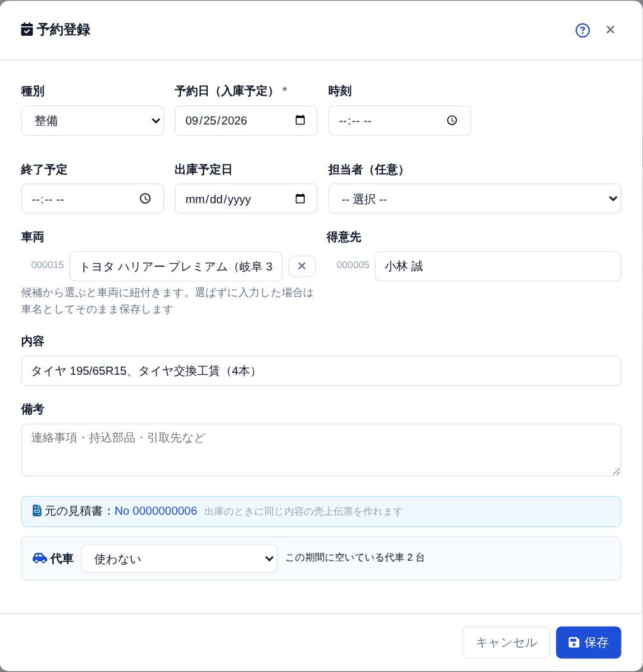The image size is (643, 672).
Task: Click the 保存 save button
Action: click(x=588, y=642)
